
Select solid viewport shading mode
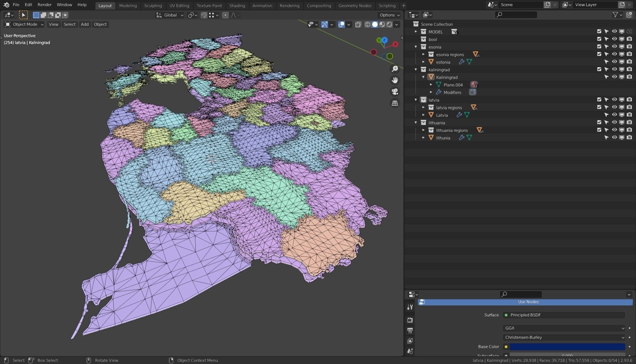pyautogui.click(x=375, y=24)
